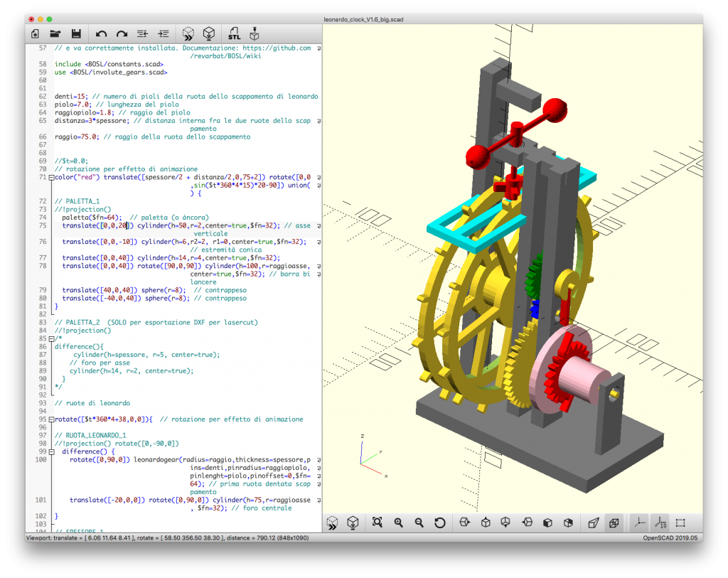The width and height of the screenshot is (728, 578).
Task: Click the 'use <BOSL/involute_gears.scad>' line
Action: pyautogui.click(x=111, y=73)
